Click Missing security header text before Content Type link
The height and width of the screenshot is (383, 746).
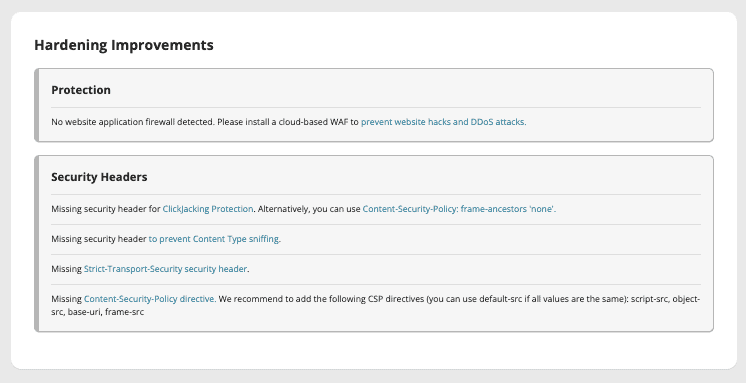[x=98, y=239]
